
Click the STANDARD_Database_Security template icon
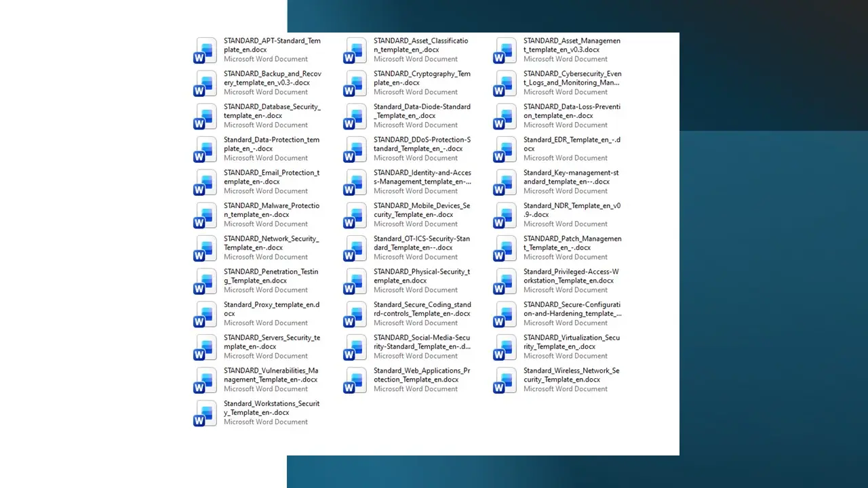click(x=205, y=116)
